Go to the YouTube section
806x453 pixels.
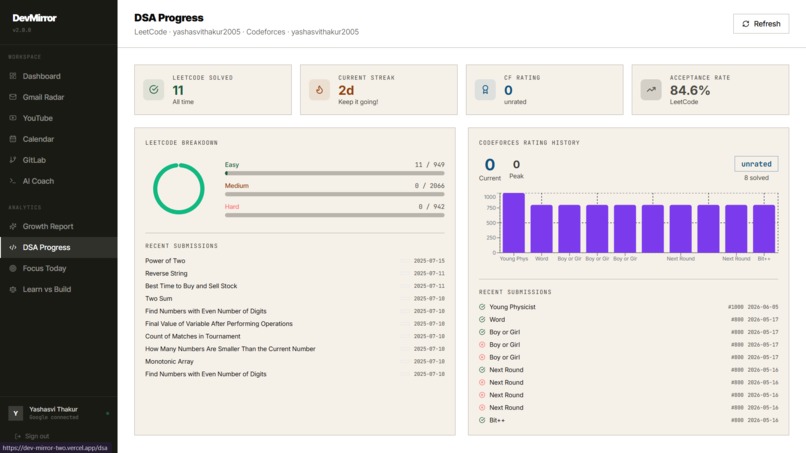click(x=59, y=118)
